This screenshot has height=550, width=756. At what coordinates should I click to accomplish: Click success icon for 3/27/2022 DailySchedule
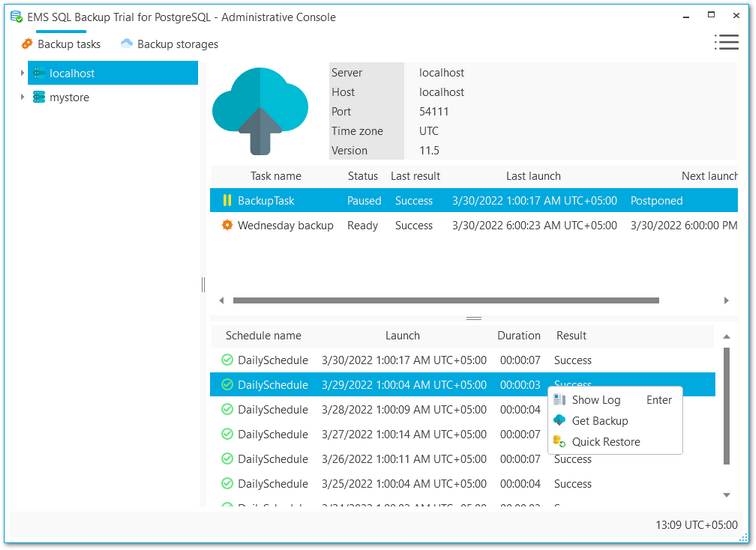pyautogui.click(x=227, y=434)
